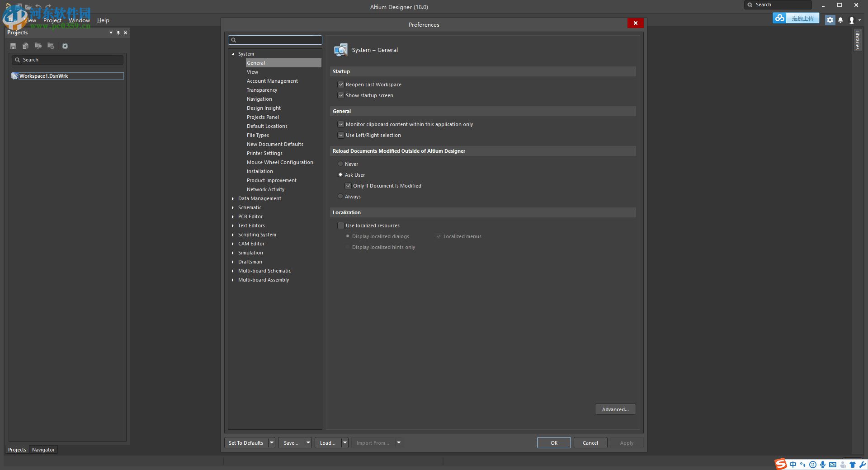Click the microphone voice input icon
The width and height of the screenshot is (868, 470).
tap(823, 465)
